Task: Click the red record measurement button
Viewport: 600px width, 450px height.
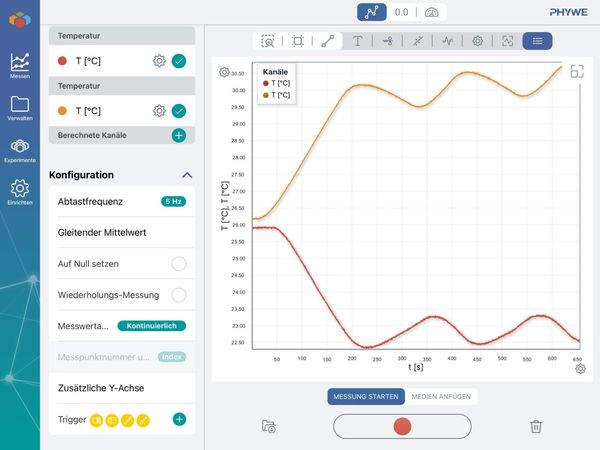Action: coord(402,426)
